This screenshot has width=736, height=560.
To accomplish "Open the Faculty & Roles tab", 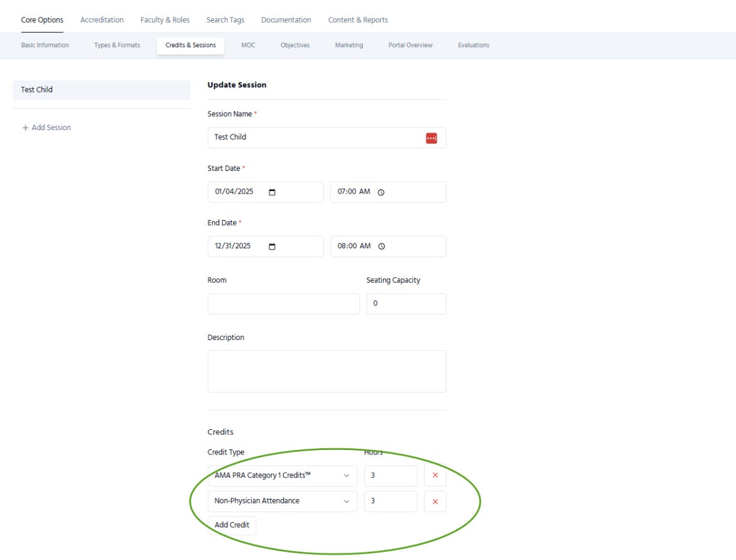I will click(165, 20).
